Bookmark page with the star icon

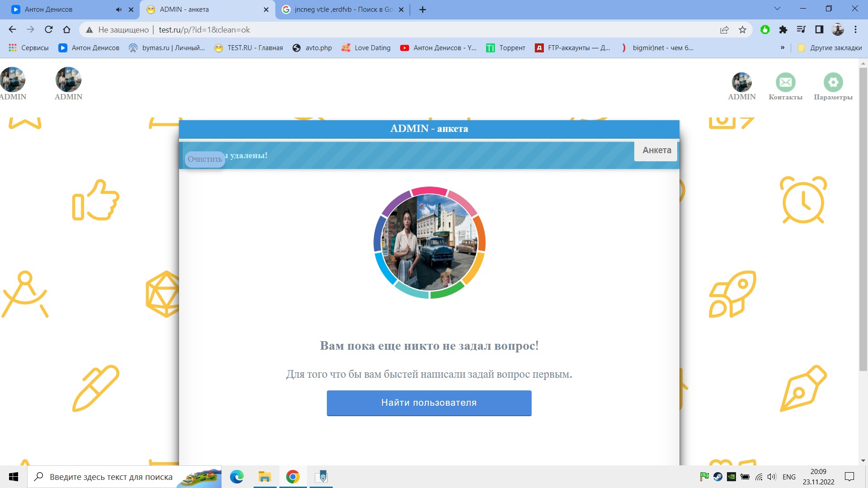(742, 30)
